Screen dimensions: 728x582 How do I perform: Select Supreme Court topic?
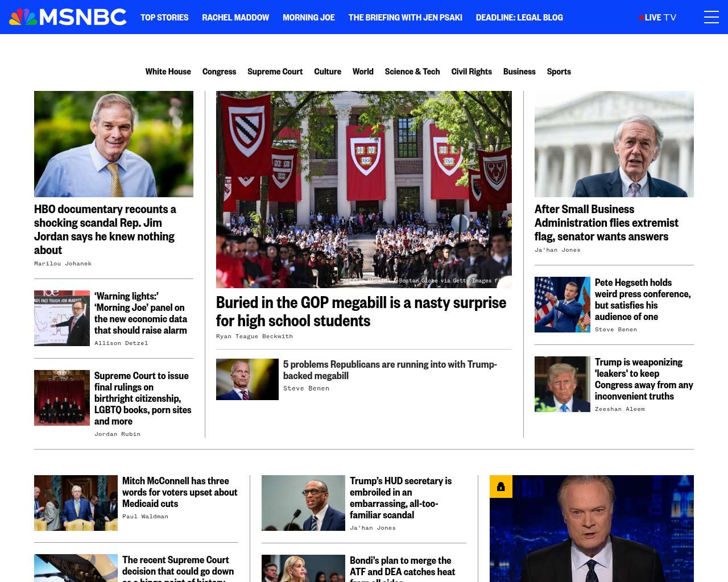point(275,72)
